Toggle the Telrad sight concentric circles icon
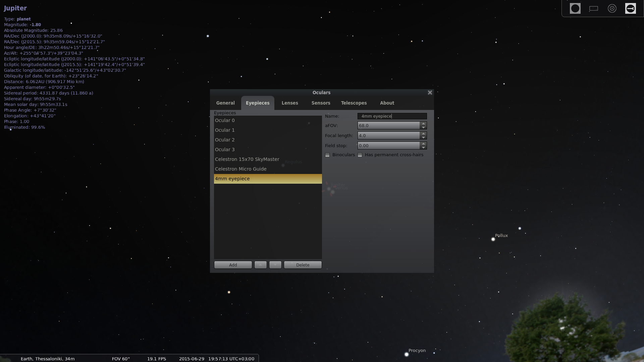This screenshot has height=362, width=644. [x=612, y=8]
